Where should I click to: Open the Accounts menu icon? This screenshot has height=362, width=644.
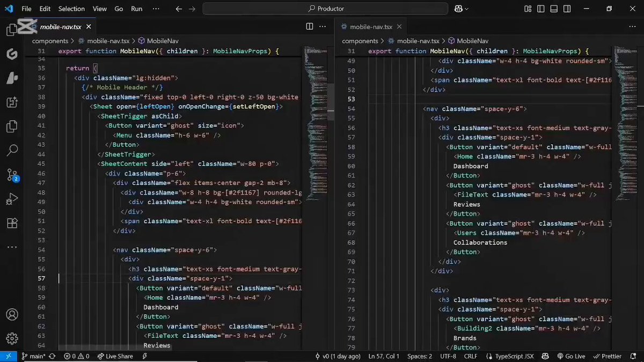pyautogui.click(x=12, y=315)
